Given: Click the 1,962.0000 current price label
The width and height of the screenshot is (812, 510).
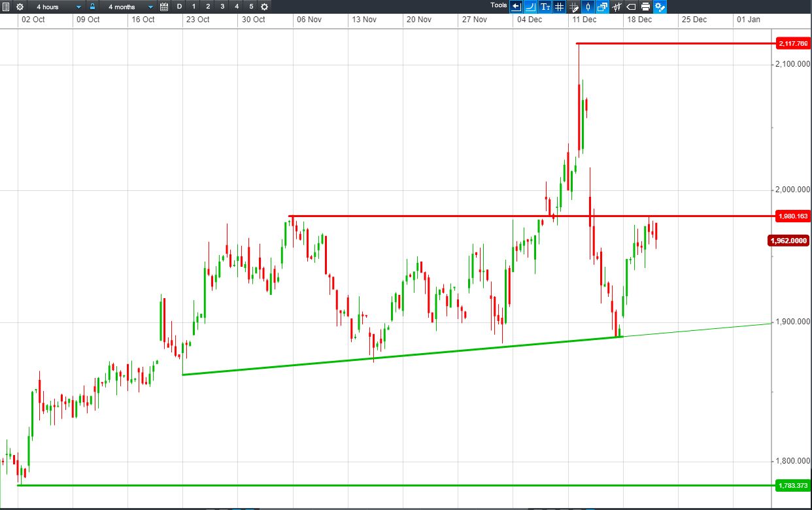Looking at the screenshot, I should click(x=789, y=241).
